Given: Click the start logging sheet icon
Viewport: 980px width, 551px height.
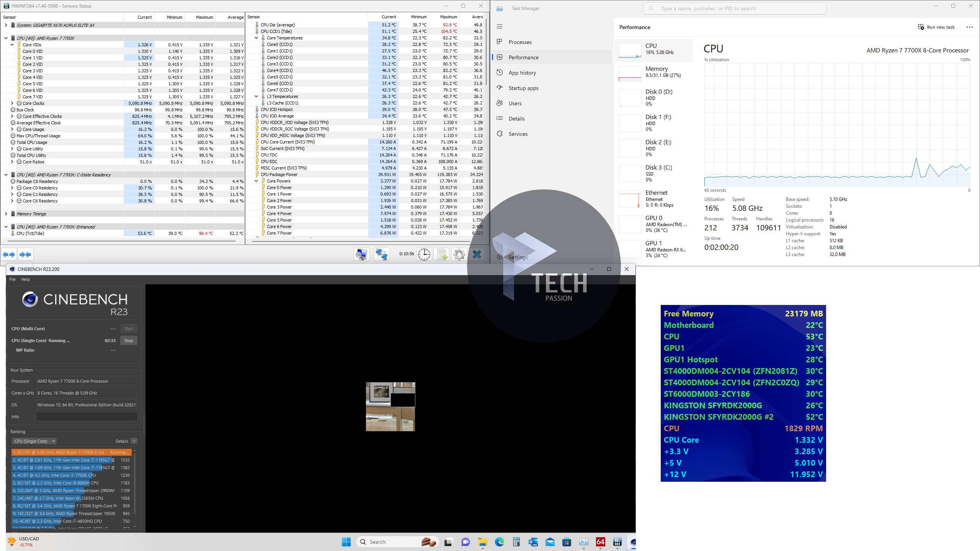Looking at the screenshot, I should (442, 254).
